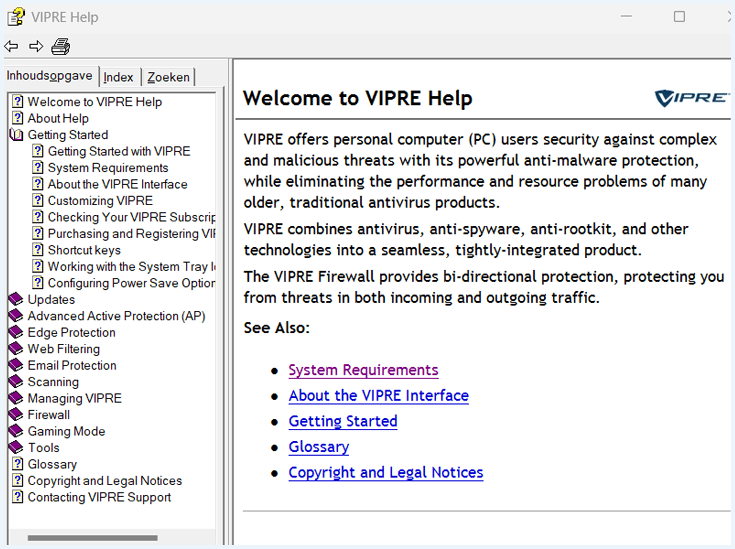Click the horizontal scrollbar of the contents tree
Image resolution: width=735 pixels, height=549 pixels.
click(x=93, y=538)
